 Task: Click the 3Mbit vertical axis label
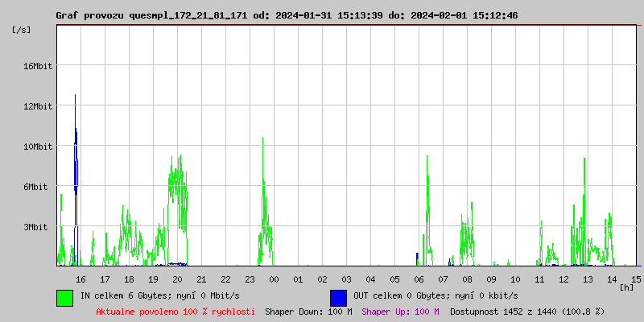pos(37,227)
